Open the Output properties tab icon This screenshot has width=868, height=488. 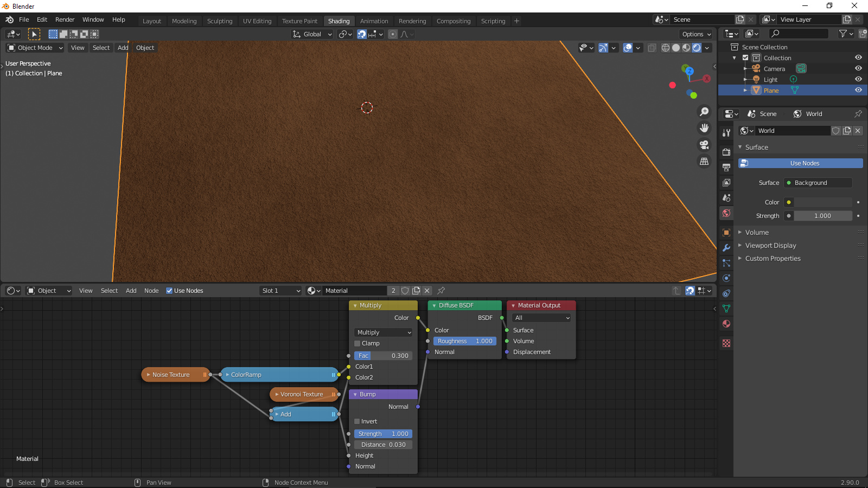[x=726, y=167]
